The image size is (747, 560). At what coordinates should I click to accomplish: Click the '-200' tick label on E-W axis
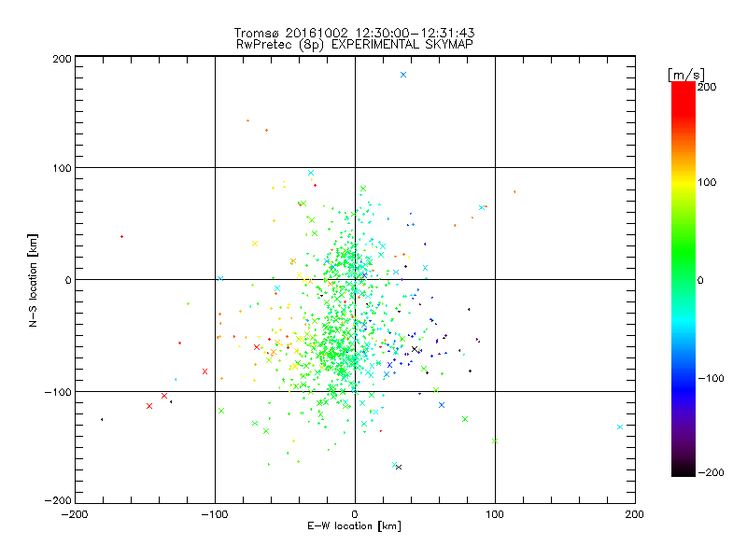[x=75, y=514]
